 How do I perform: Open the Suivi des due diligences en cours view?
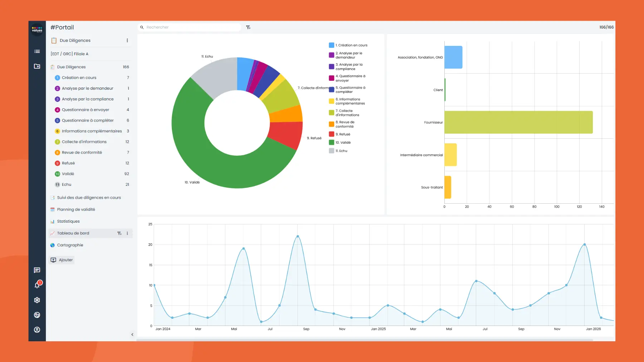[x=88, y=197]
